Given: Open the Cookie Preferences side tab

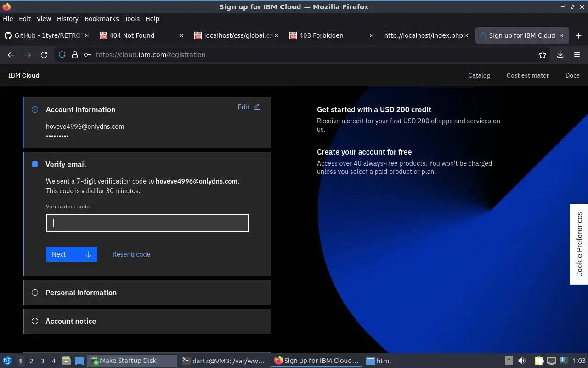Looking at the screenshot, I should (x=579, y=244).
